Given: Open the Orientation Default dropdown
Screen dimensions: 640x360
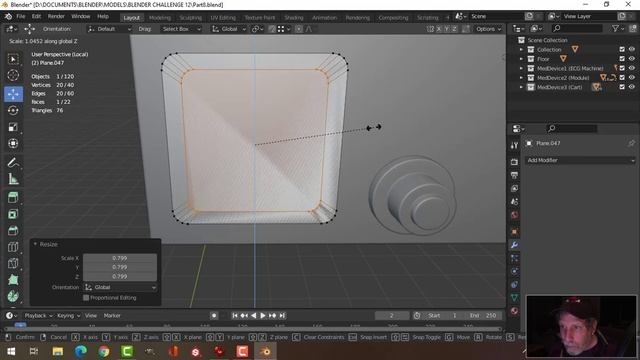Looking at the screenshot, I should tap(109, 29).
